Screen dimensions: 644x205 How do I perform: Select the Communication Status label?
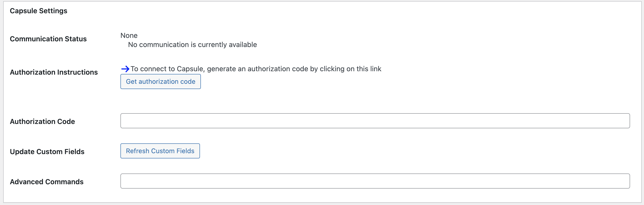48,39
